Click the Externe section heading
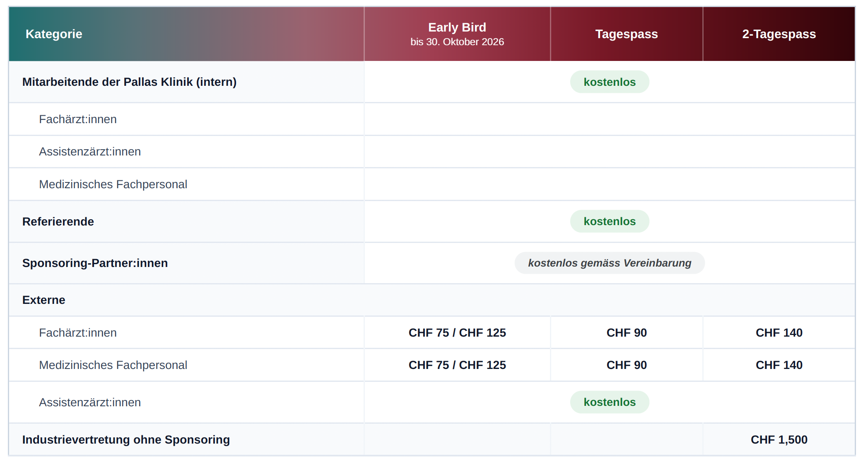Image resolution: width=868 pixels, height=461 pixels. [43, 300]
